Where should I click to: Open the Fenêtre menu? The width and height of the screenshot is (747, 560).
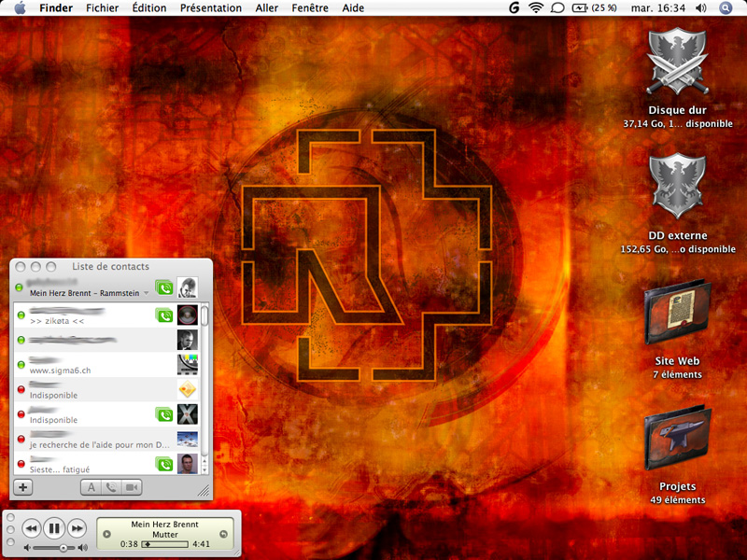pyautogui.click(x=310, y=8)
